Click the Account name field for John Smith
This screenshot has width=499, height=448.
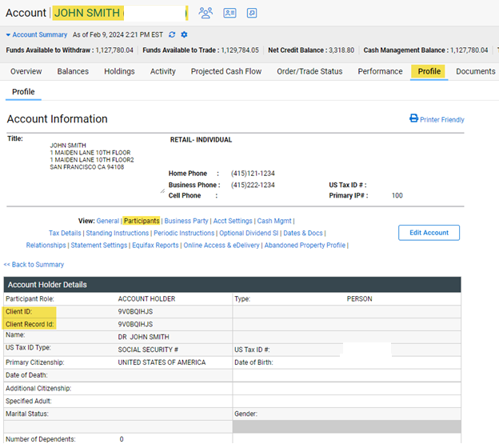(118, 13)
